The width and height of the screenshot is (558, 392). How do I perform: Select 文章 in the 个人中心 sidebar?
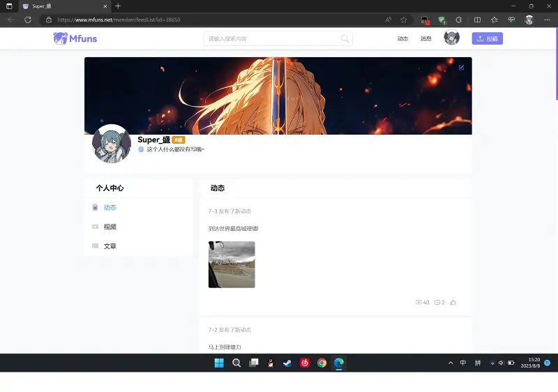[110, 246]
